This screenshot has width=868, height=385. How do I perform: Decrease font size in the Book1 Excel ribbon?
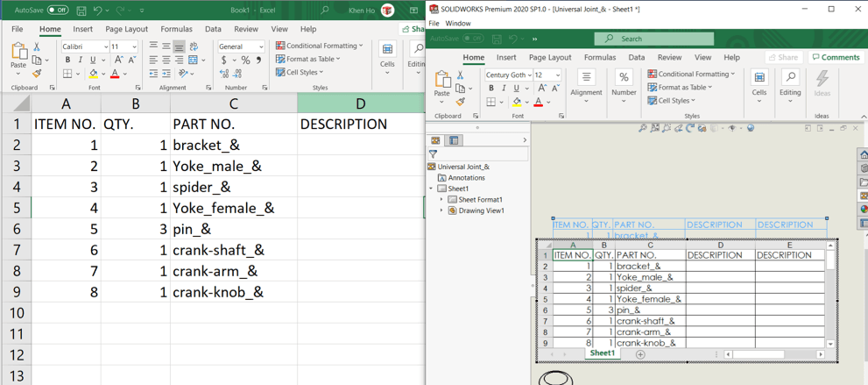tap(132, 60)
